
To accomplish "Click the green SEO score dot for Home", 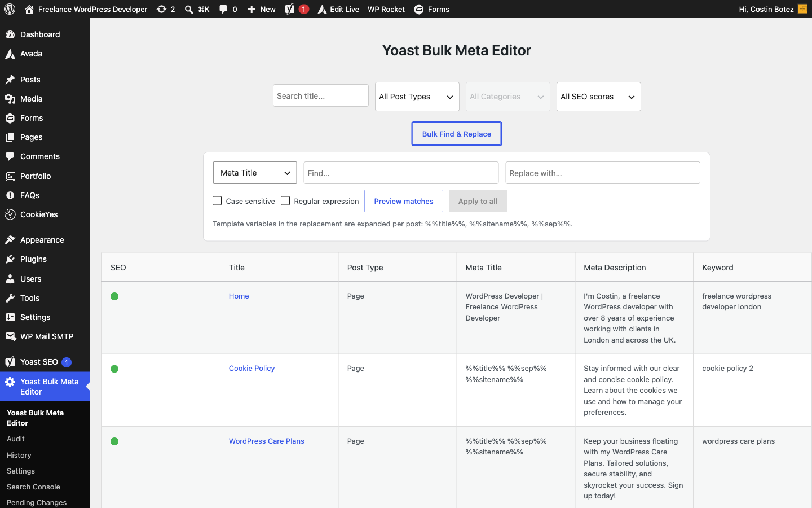I will pos(114,296).
